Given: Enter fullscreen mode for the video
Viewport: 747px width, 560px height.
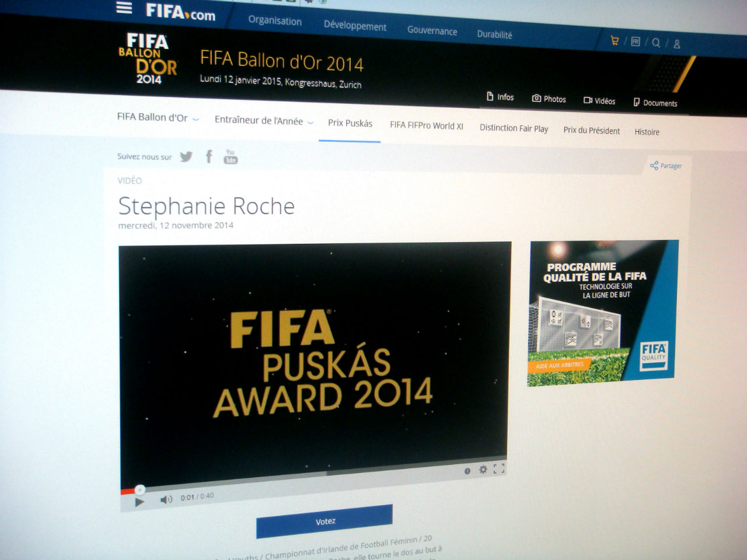Looking at the screenshot, I should [498, 468].
